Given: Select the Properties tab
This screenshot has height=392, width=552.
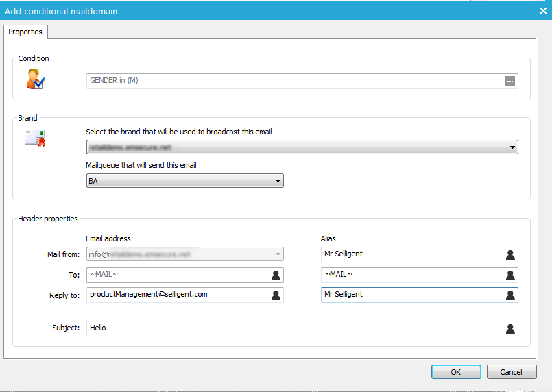Looking at the screenshot, I should (25, 32).
